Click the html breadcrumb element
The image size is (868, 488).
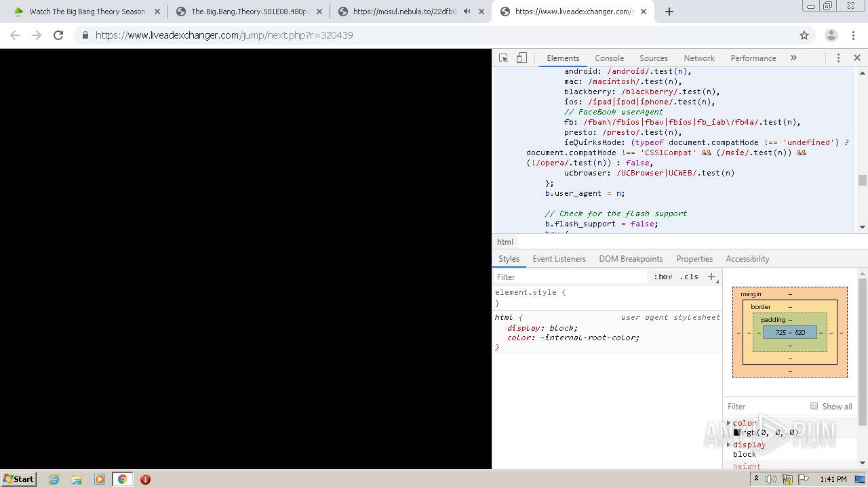tap(505, 242)
